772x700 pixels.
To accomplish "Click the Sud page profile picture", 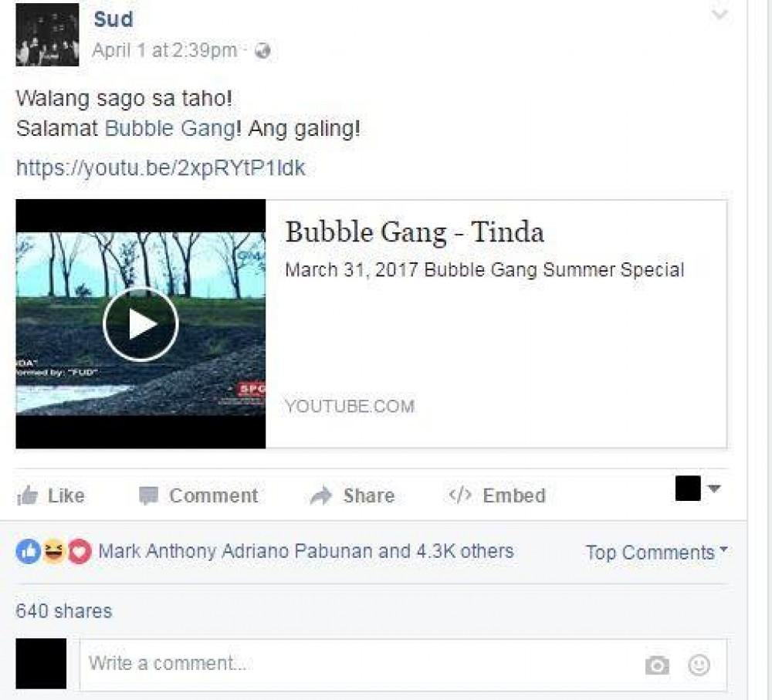I will [47, 35].
